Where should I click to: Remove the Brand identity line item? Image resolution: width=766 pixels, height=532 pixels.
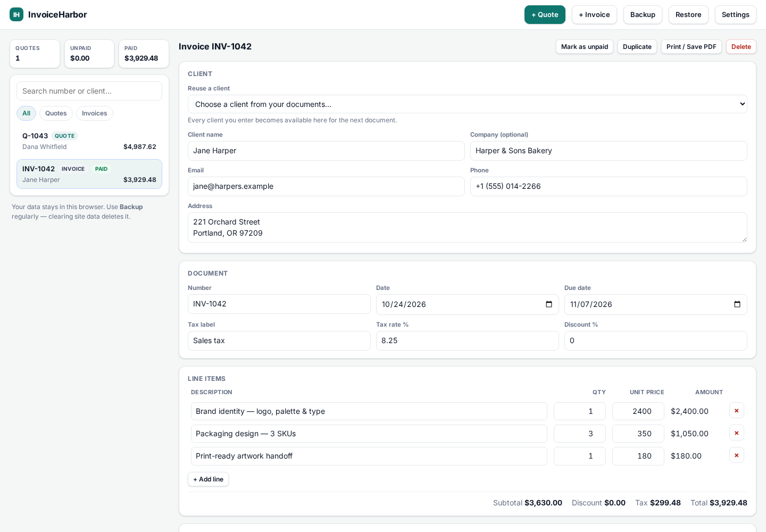click(x=736, y=411)
